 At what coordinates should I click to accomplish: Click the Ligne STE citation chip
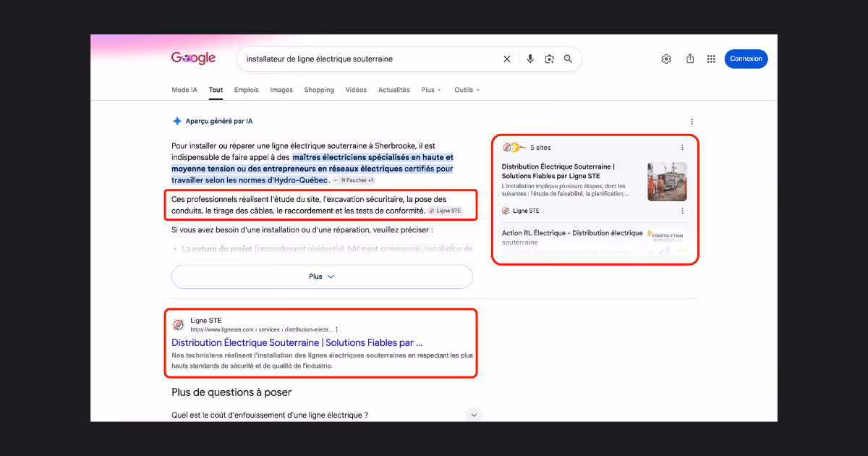point(445,211)
